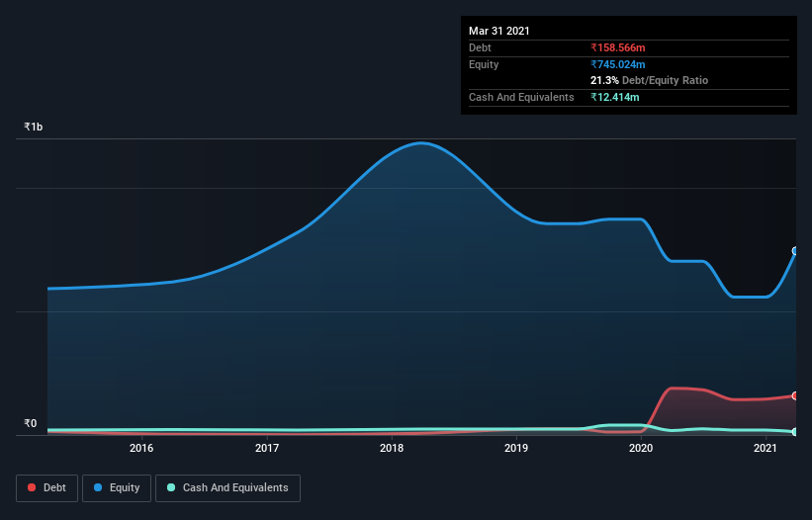Click the teal Cash And Equivalents dot
Viewport: 812px width, 520px height.
point(171,487)
